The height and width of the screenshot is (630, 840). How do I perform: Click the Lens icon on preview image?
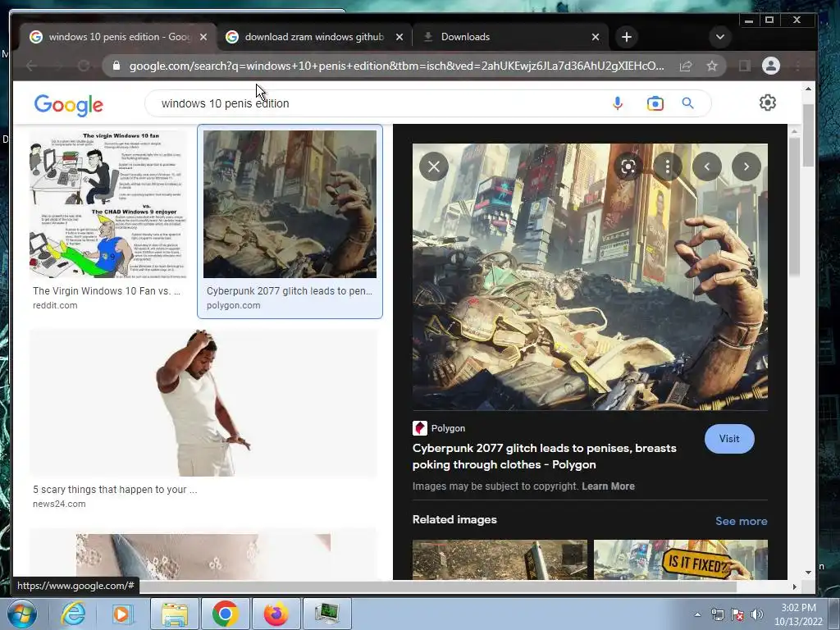[628, 167]
